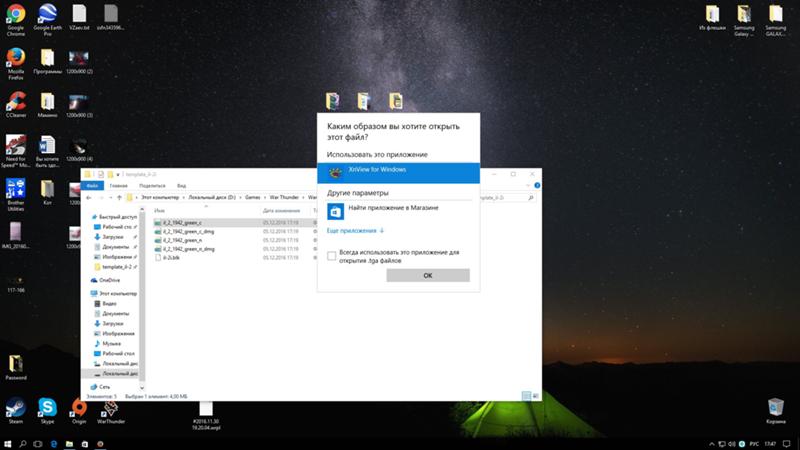Open the Home ribbon tab in Explorer
The width and height of the screenshot is (800, 450).
(118, 186)
